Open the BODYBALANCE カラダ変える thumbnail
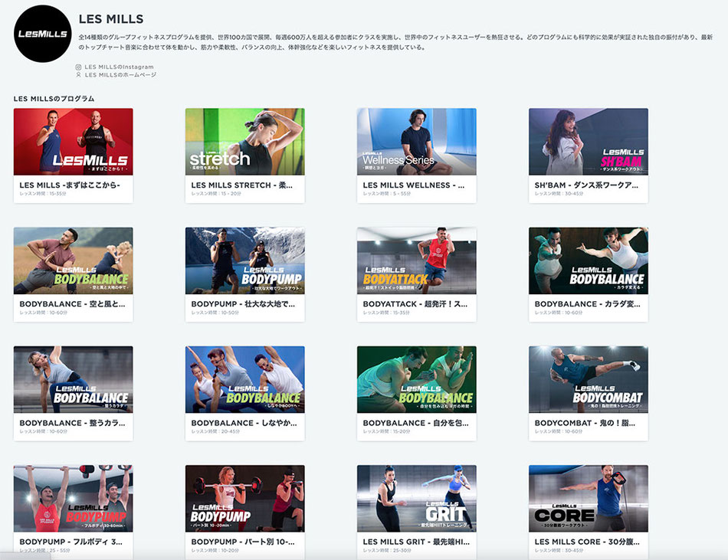This screenshot has height=560, width=728. coord(589,260)
